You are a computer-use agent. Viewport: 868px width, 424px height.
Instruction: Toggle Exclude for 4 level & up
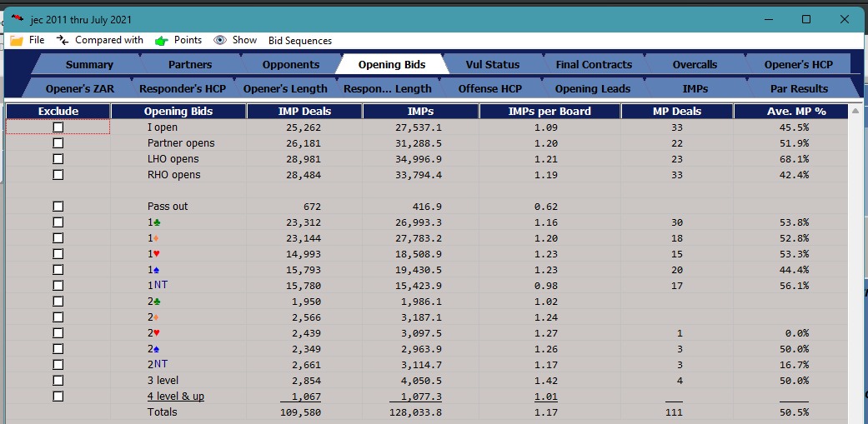click(58, 397)
